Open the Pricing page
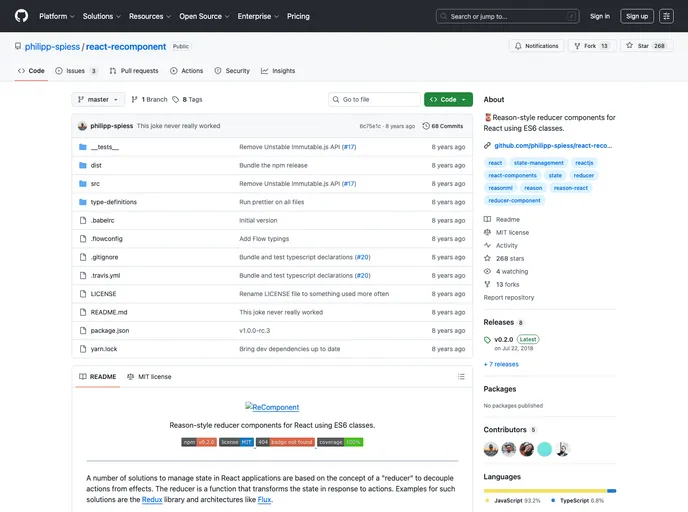The image size is (688, 512). [298, 16]
